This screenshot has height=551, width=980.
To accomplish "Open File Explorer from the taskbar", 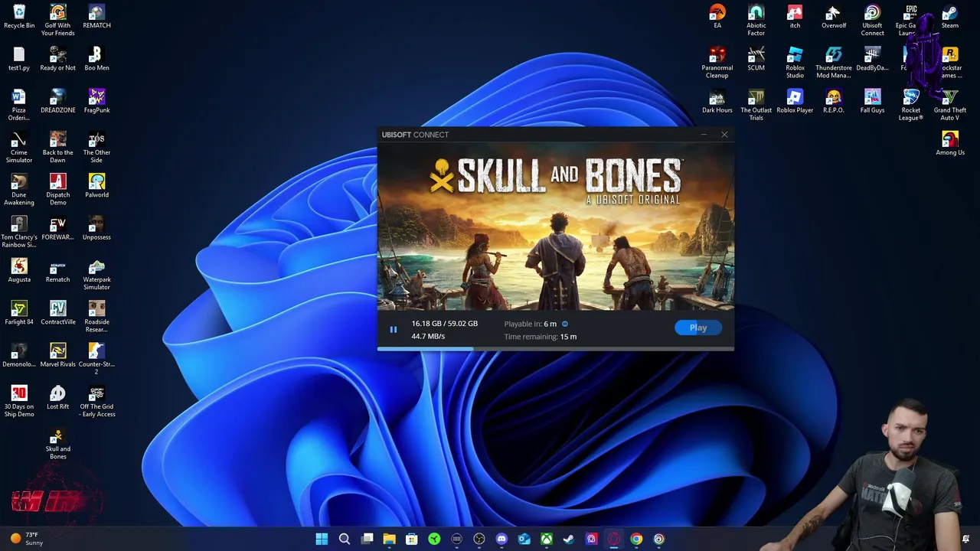I will 389,539.
